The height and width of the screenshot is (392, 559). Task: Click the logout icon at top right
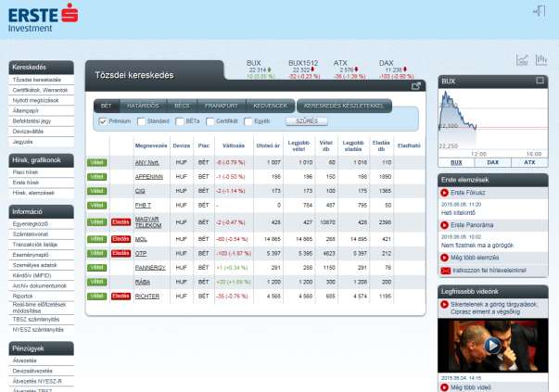[540, 11]
